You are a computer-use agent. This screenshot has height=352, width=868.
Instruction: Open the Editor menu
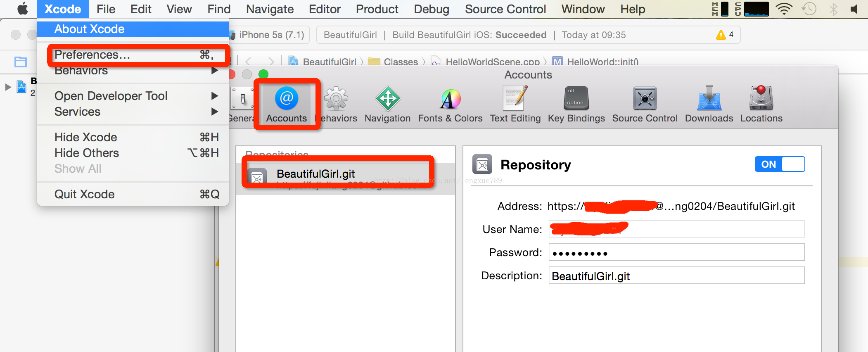[x=325, y=9]
